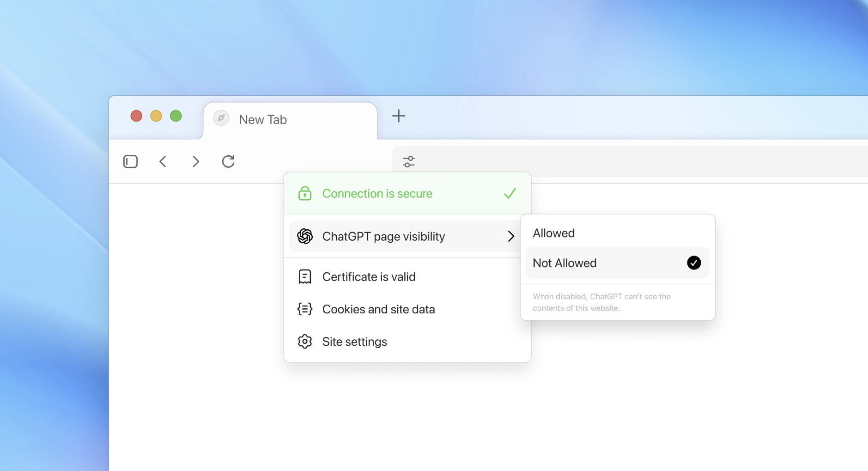The height and width of the screenshot is (471, 868).
Task: Open ChatGPT page visibility submenu
Action: pos(383,236)
